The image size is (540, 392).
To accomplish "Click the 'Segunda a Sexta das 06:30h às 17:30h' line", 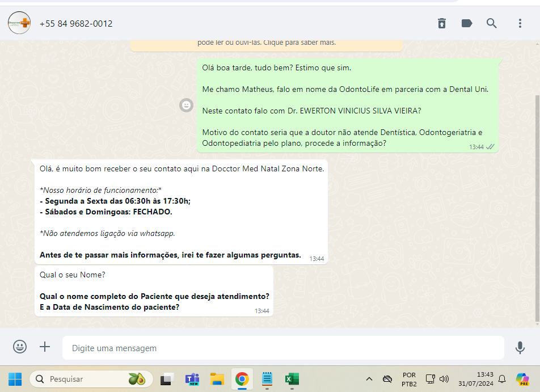I will 115,201.
